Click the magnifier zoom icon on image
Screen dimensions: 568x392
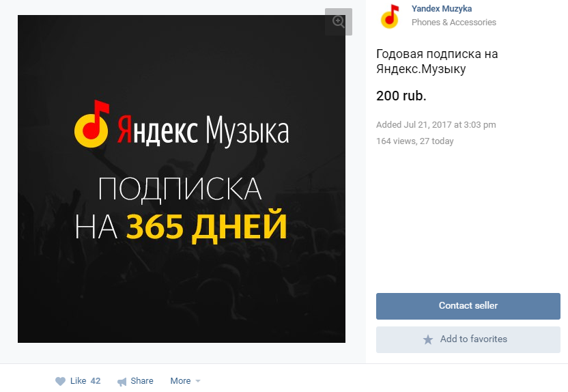click(x=339, y=22)
